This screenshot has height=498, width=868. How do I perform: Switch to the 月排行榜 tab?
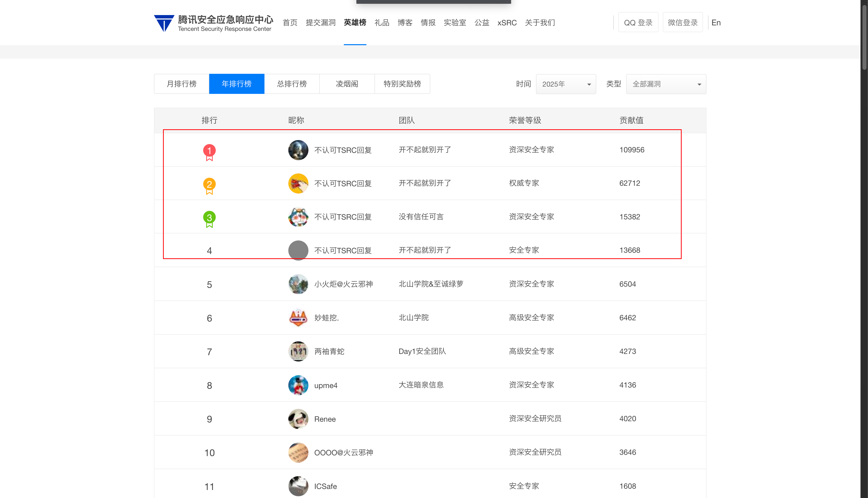click(181, 84)
